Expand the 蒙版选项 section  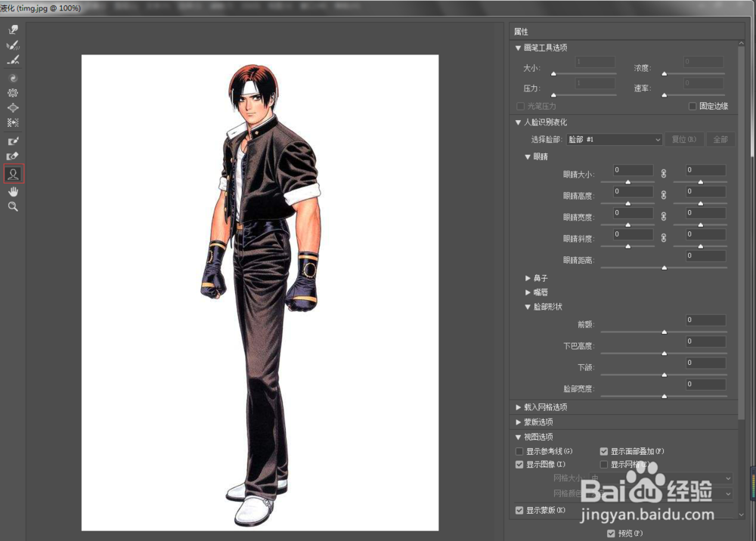[x=519, y=422]
